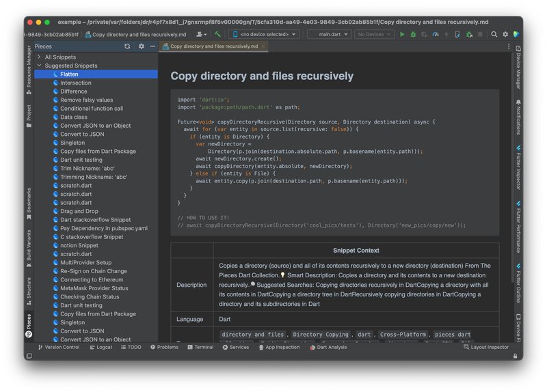
Task: Select the MultiProvider Setup snippet
Action: [96, 262]
